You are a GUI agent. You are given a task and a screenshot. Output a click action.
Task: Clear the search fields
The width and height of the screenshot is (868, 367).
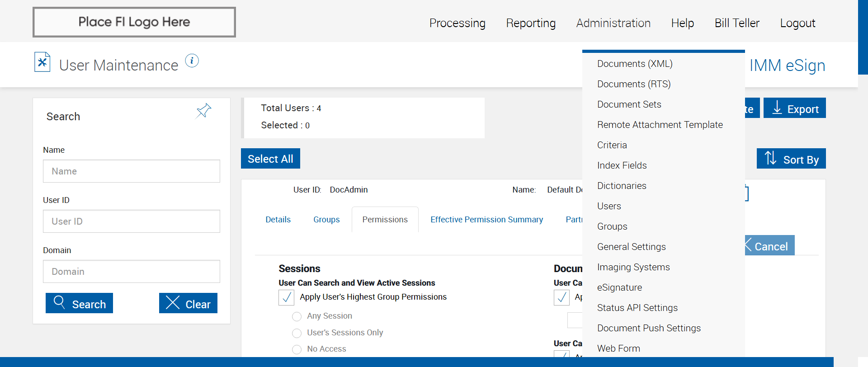pyautogui.click(x=188, y=303)
